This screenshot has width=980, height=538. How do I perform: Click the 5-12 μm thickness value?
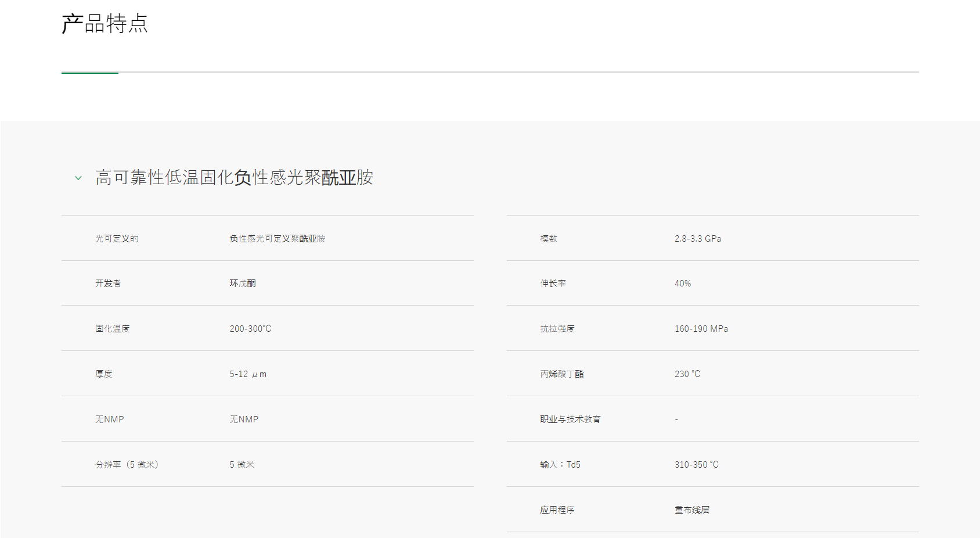[248, 374]
